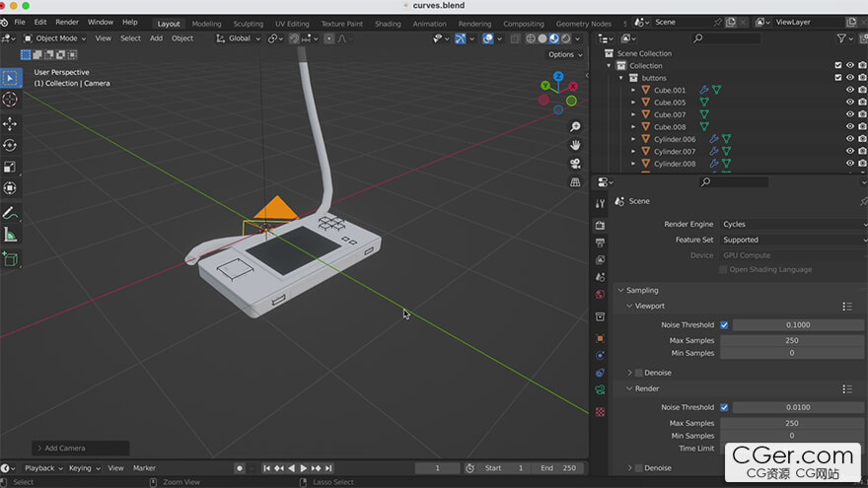Click the Add Cube tool
868x488 pixels.
[x=10, y=259]
